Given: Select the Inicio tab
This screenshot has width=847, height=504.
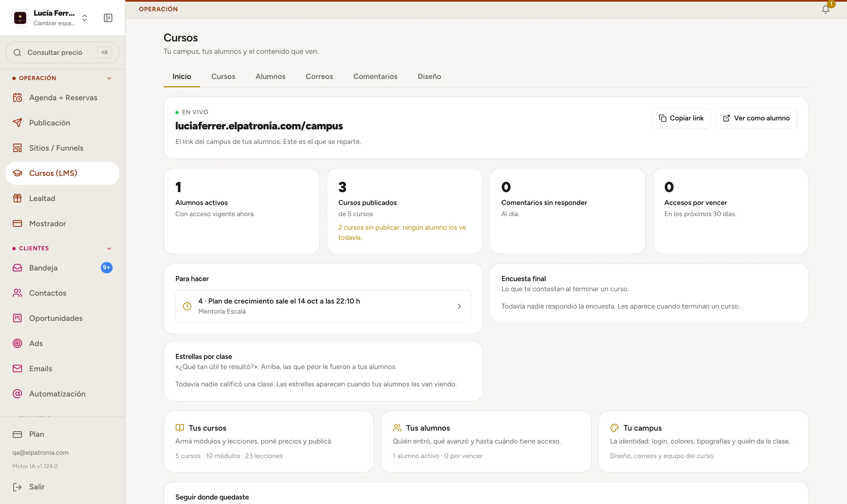Looking at the screenshot, I should (x=182, y=76).
